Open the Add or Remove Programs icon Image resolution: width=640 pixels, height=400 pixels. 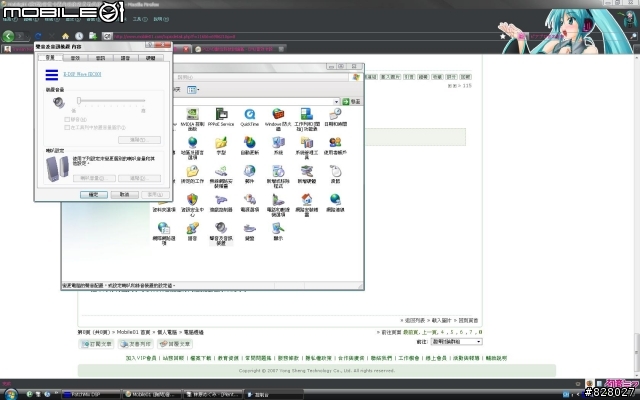278,176
